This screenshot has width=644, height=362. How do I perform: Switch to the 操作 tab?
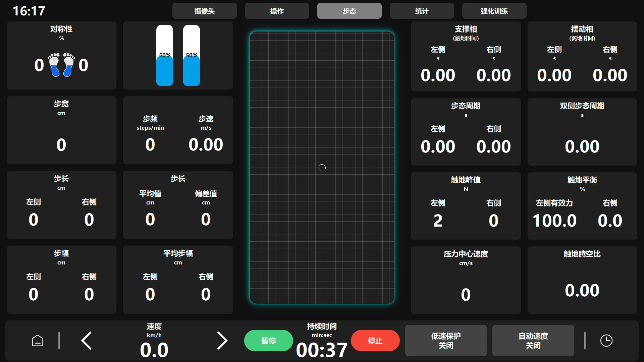[x=277, y=11]
